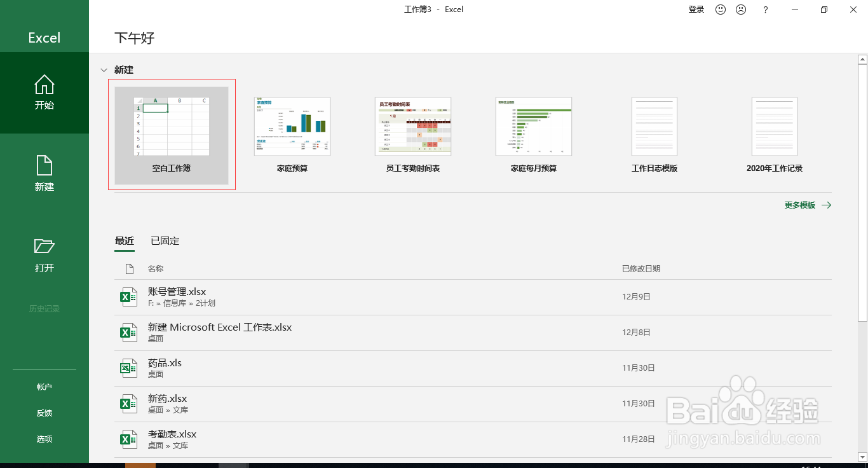Click the 历史记录 sidebar item
This screenshot has width=868, height=468.
[x=44, y=309]
